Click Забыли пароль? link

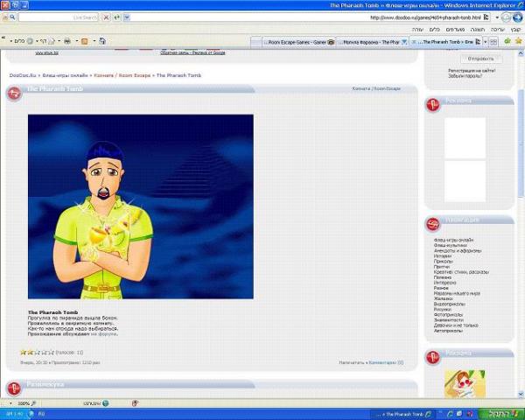465,76
